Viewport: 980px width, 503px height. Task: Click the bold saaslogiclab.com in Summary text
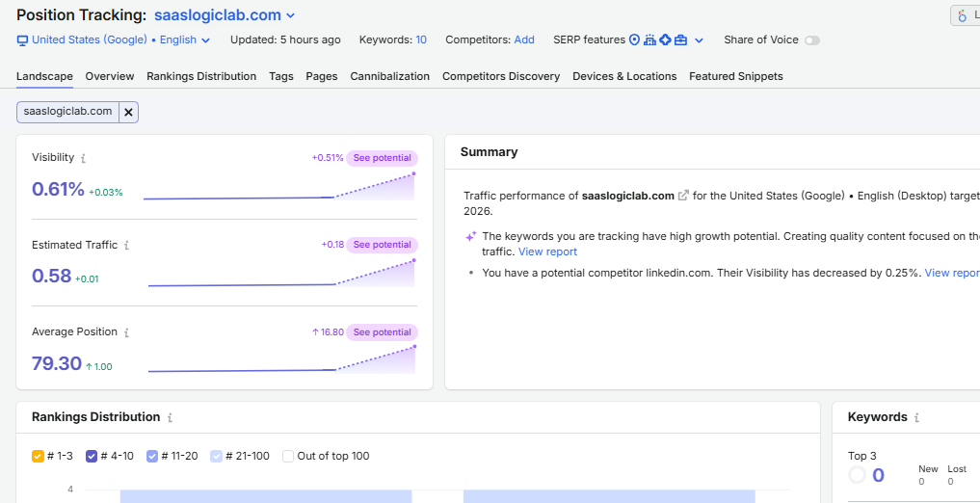(x=628, y=196)
